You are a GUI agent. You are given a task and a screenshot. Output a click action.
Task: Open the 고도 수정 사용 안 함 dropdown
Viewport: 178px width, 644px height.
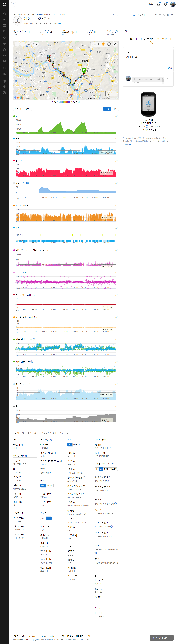click(x=155, y=127)
